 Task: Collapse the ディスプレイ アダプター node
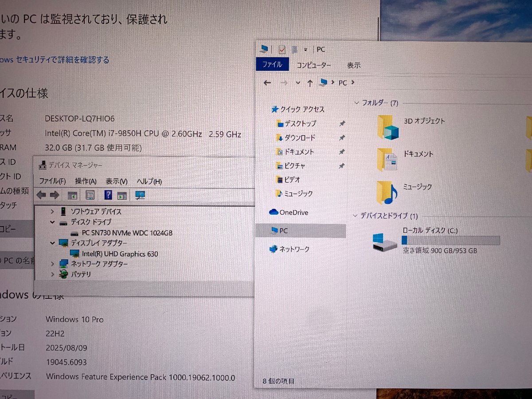(52, 243)
